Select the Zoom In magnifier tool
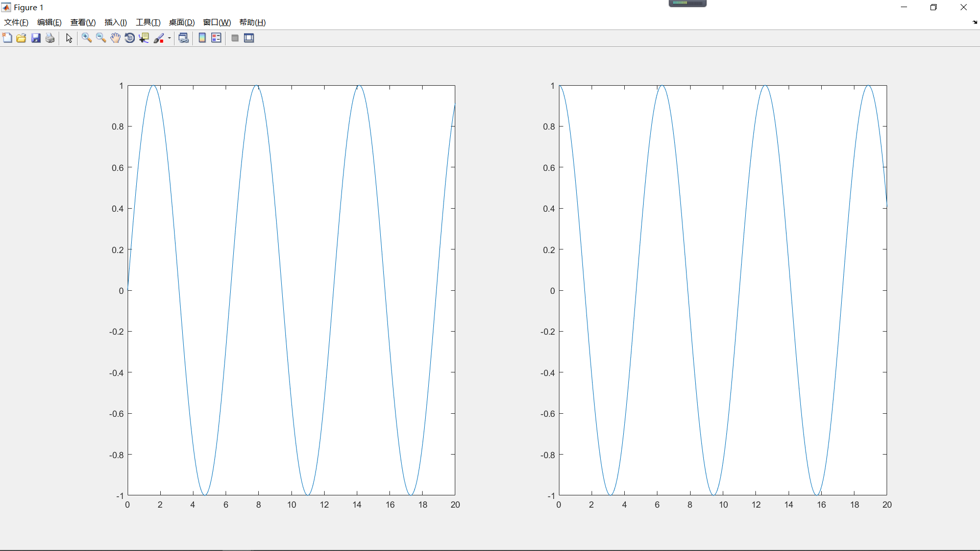The height and width of the screenshot is (551, 980). tap(87, 38)
